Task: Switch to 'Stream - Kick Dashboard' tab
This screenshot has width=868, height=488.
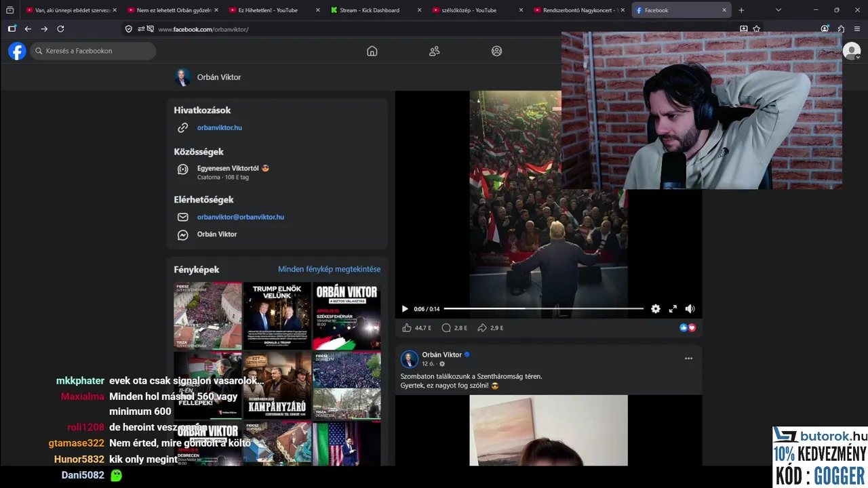Action: [x=375, y=10]
